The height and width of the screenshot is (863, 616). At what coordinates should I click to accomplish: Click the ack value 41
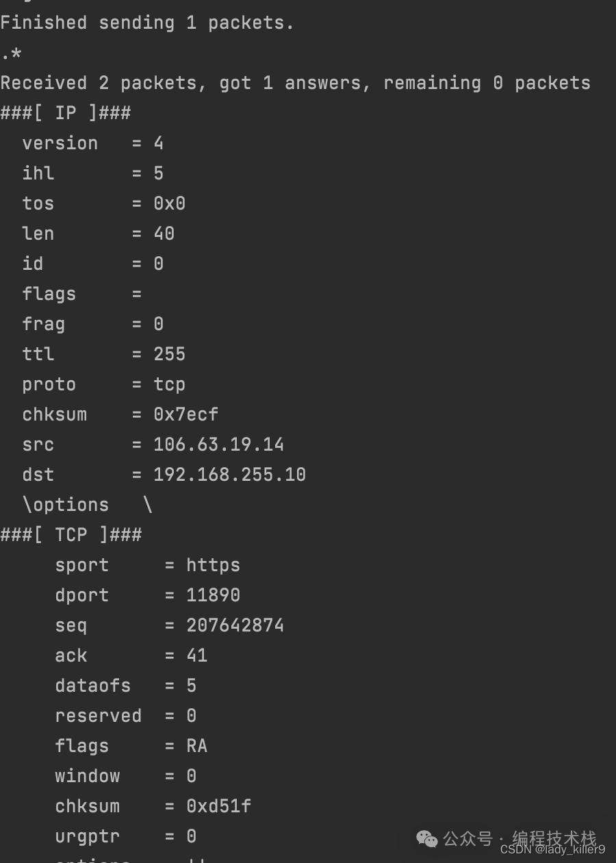[197, 655]
